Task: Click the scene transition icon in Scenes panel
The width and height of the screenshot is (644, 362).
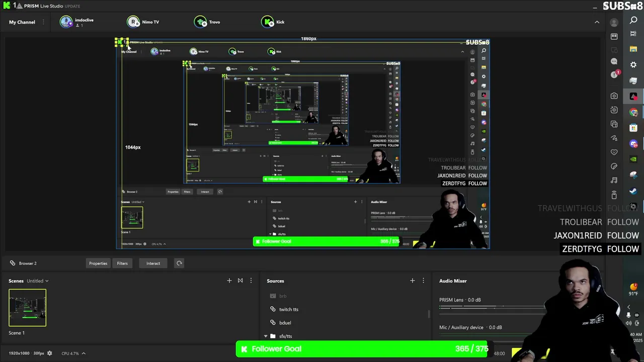Action: tap(240, 281)
